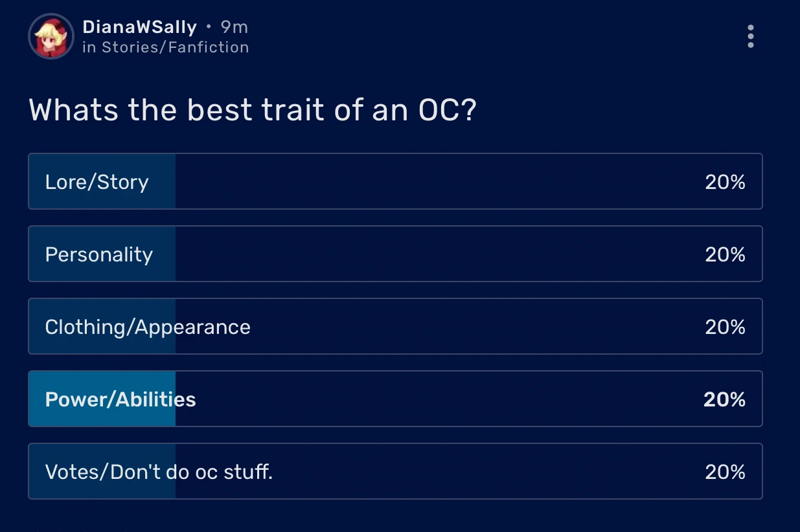
Task: Click the bold 20% beside Power/Abilities
Action: point(724,399)
